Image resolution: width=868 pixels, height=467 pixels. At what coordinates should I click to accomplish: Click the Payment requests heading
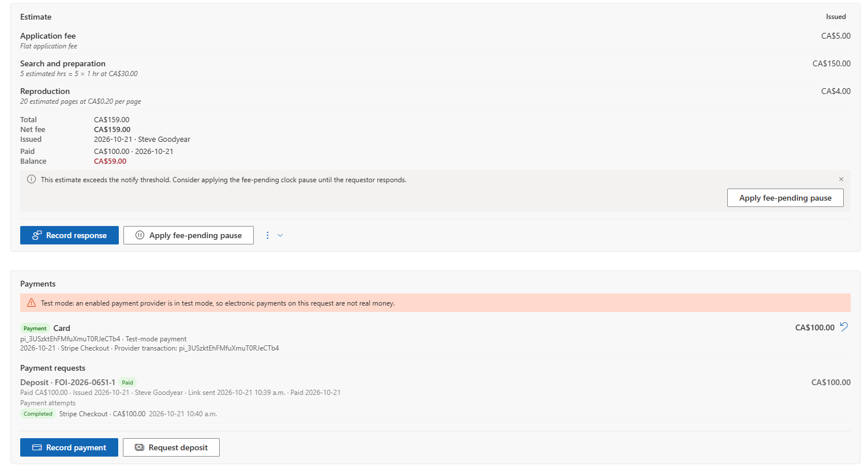pyautogui.click(x=52, y=368)
